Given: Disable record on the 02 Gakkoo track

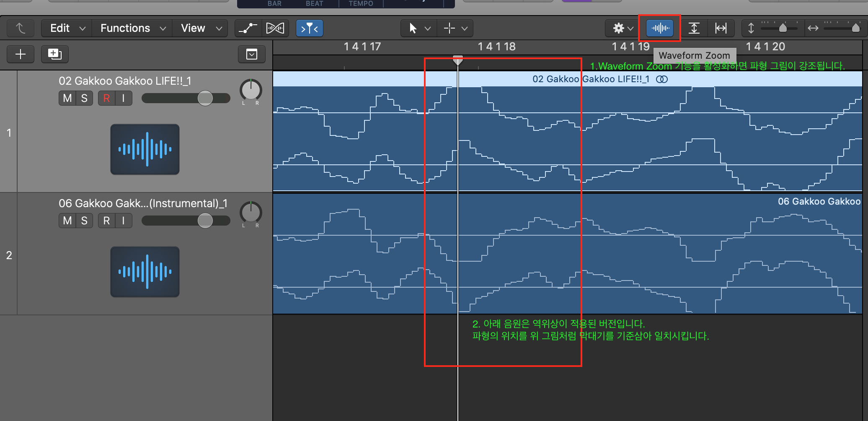Looking at the screenshot, I should click(106, 98).
